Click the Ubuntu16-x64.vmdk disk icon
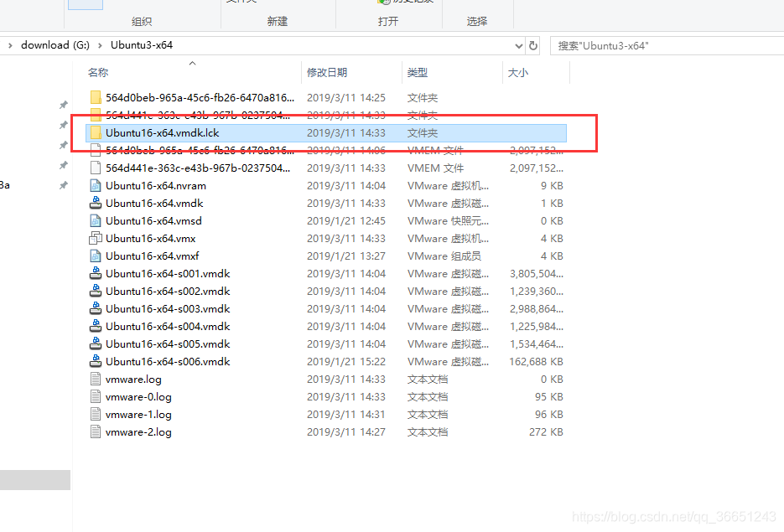The image size is (784, 532). pyautogui.click(x=96, y=203)
